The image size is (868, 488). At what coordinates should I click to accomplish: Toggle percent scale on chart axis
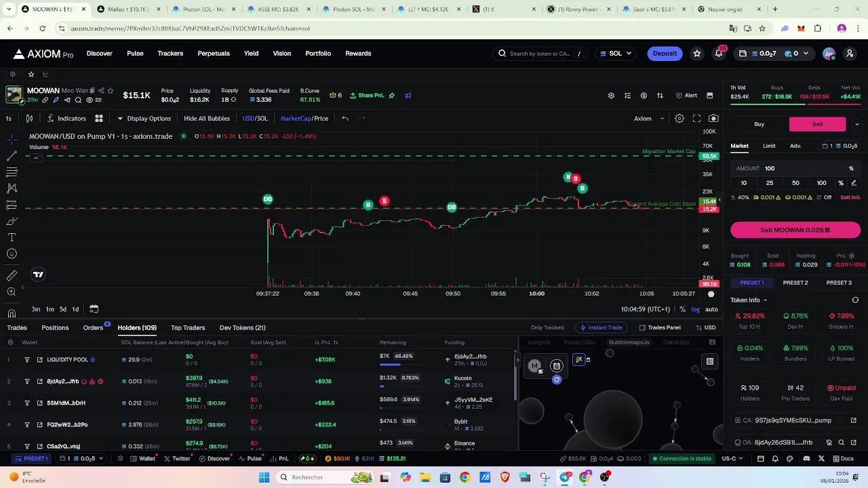[682, 310]
